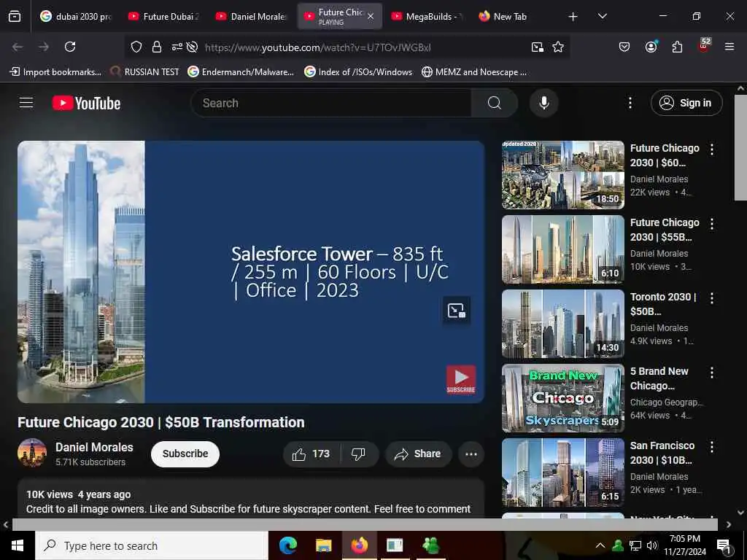Open YouTube settings three-dot menu
This screenshot has height=560, width=747.
[630, 103]
